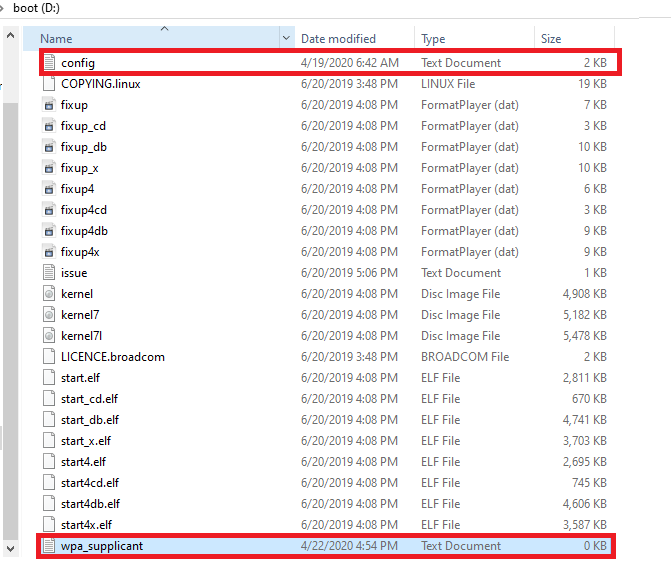The image size is (671, 562).
Task: Click the COPYING.linux file icon
Action: tap(49, 83)
